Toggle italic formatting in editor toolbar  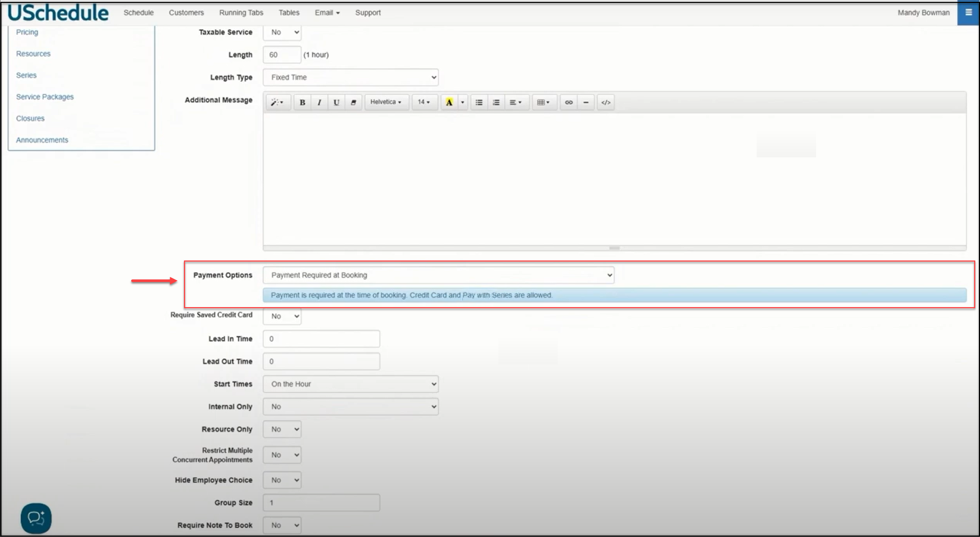(x=319, y=102)
